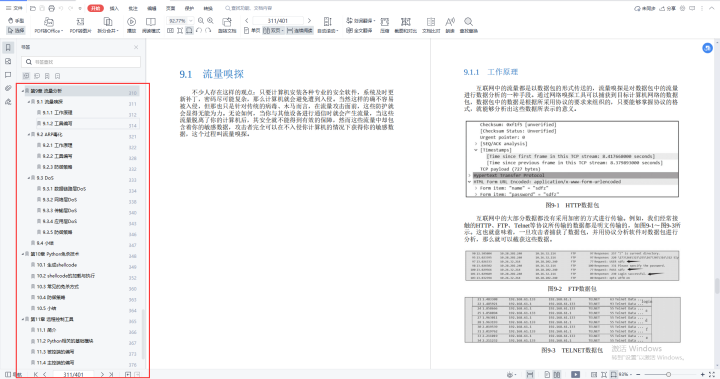Switch to the 保护 tab
The width and height of the screenshot is (720, 379).
click(x=189, y=8)
